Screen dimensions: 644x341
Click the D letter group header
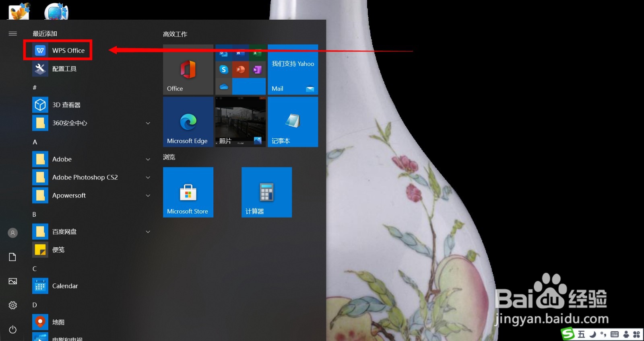(x=35, y=305)
